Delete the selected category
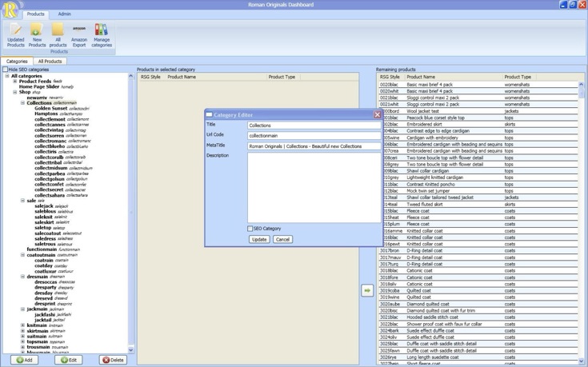 [113, 360]
